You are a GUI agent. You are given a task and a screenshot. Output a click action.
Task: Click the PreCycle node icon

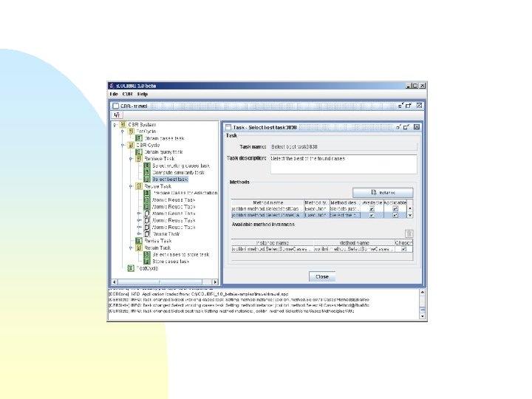coord(131,132)
